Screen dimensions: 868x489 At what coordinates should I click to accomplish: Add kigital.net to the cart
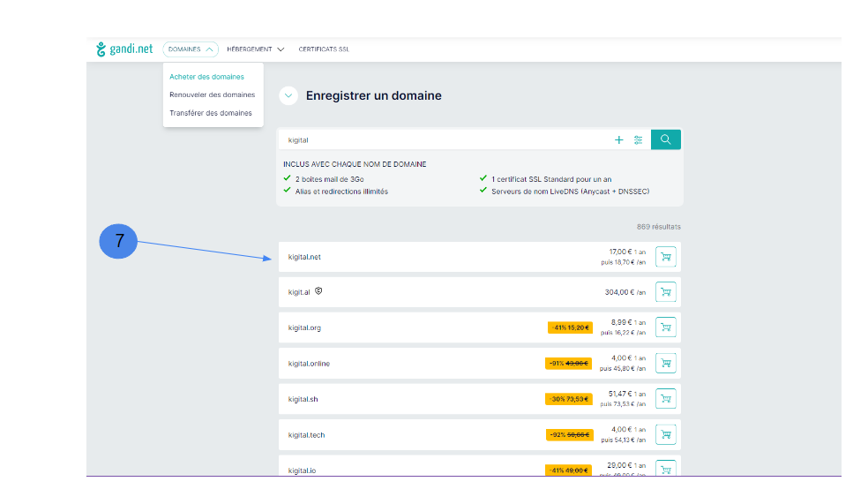[x=666, y=257]
